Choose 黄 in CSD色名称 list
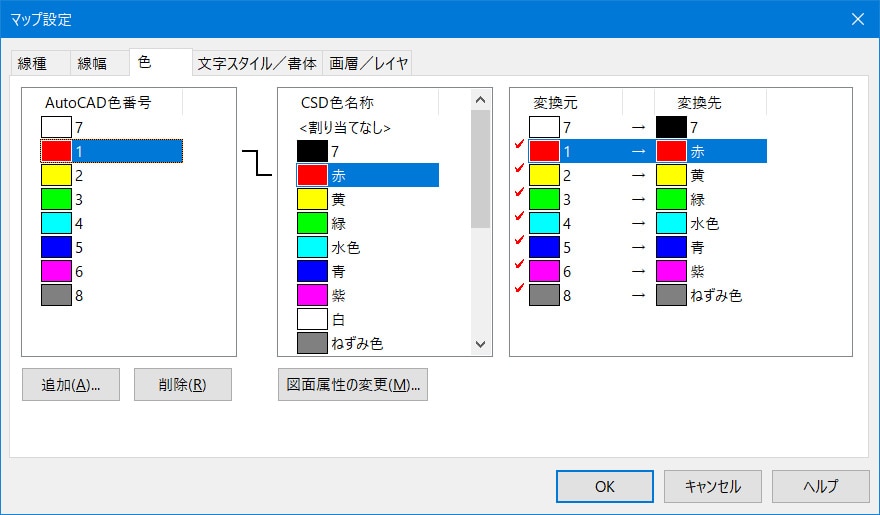The width and height of the screenshot is (880, 515). [x=338, y=199]
